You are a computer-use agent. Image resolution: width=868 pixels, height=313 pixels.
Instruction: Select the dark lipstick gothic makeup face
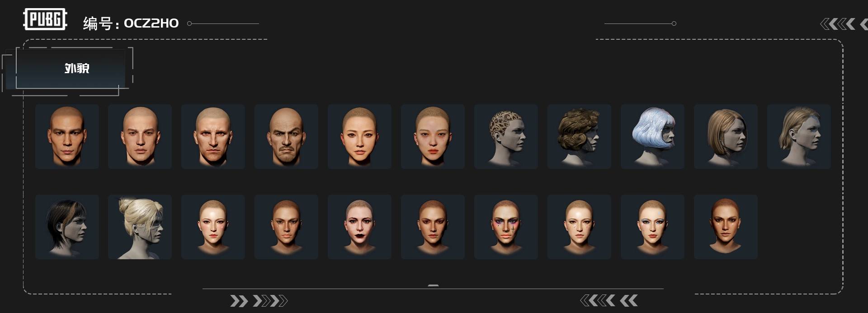[360, 227]
